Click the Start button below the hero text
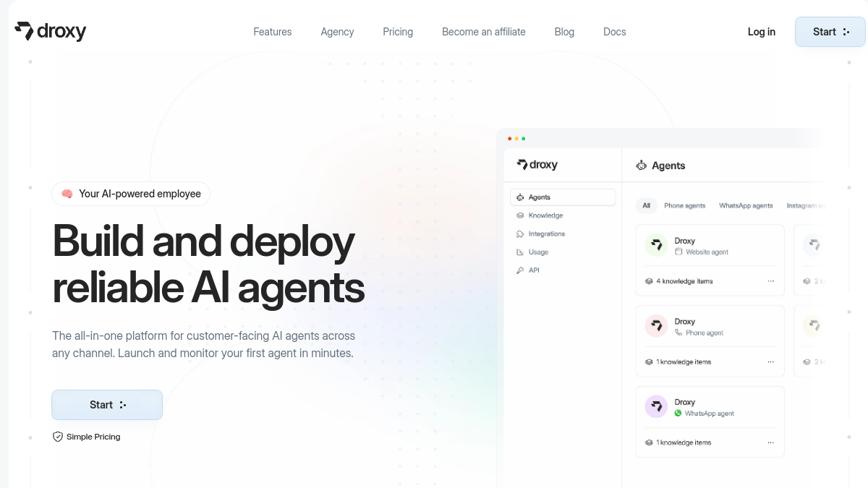The image size is (868, 488). tap(107, 405)
